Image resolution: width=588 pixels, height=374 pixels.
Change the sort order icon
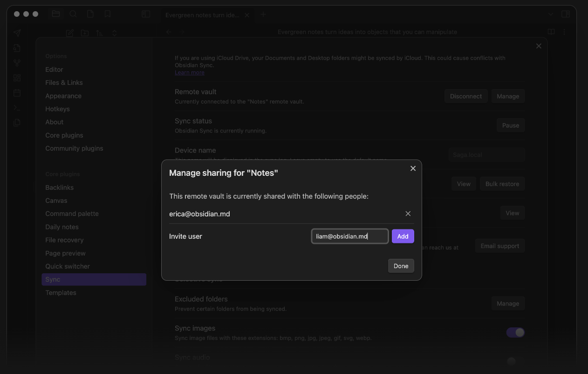(99, 33)
